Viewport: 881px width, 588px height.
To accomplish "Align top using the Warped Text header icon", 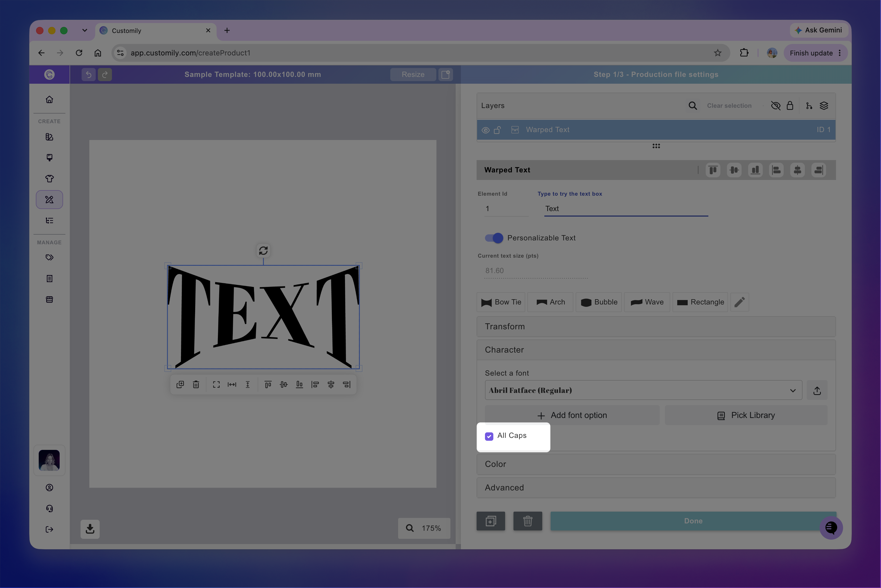I will [713, 170].
